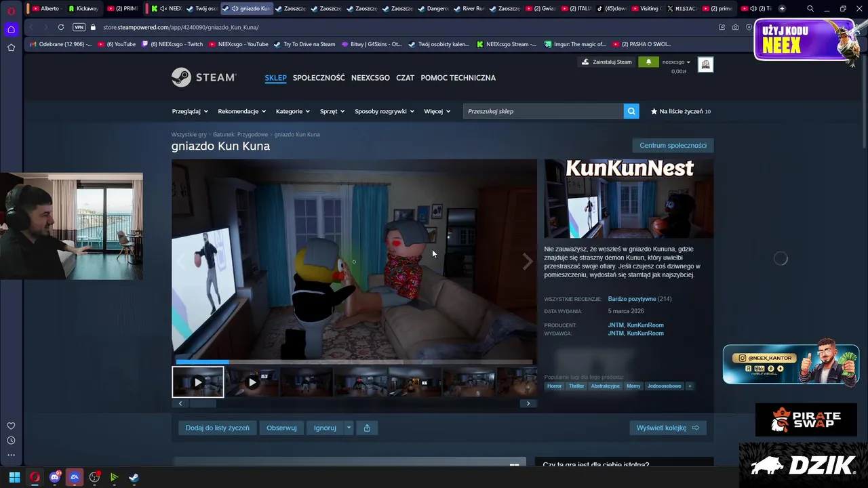
Task: Open the green notifications bell
Action: pos(648,62)
